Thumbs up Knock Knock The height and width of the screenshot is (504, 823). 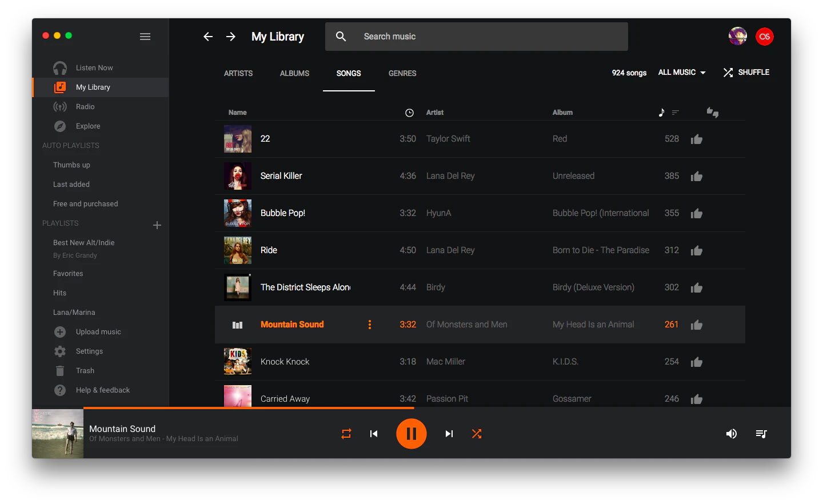coord(697,362)
